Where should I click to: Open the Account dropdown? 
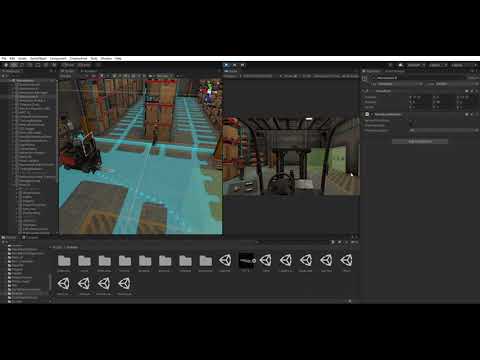tap(416, 65)
